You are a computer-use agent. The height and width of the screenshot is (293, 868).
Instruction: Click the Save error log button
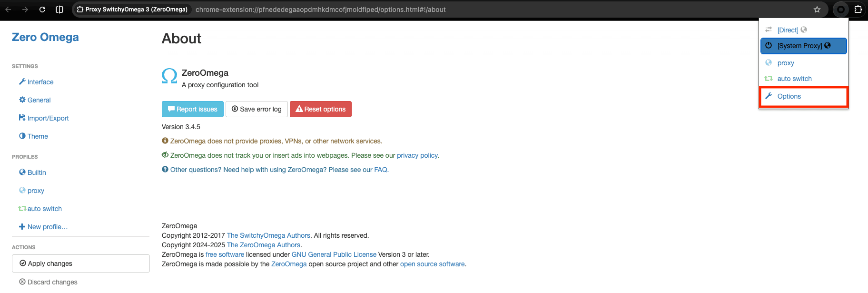pyautogui.click(x=256, y=109)
